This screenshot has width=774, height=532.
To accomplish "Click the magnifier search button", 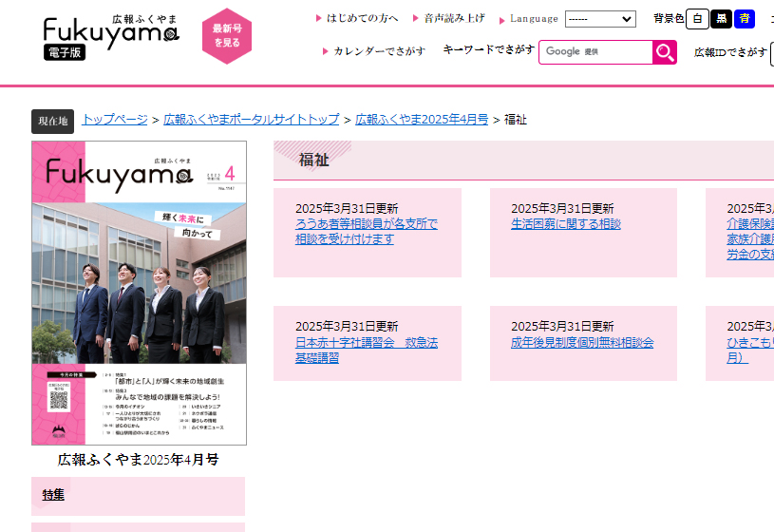I will [665, 52].
